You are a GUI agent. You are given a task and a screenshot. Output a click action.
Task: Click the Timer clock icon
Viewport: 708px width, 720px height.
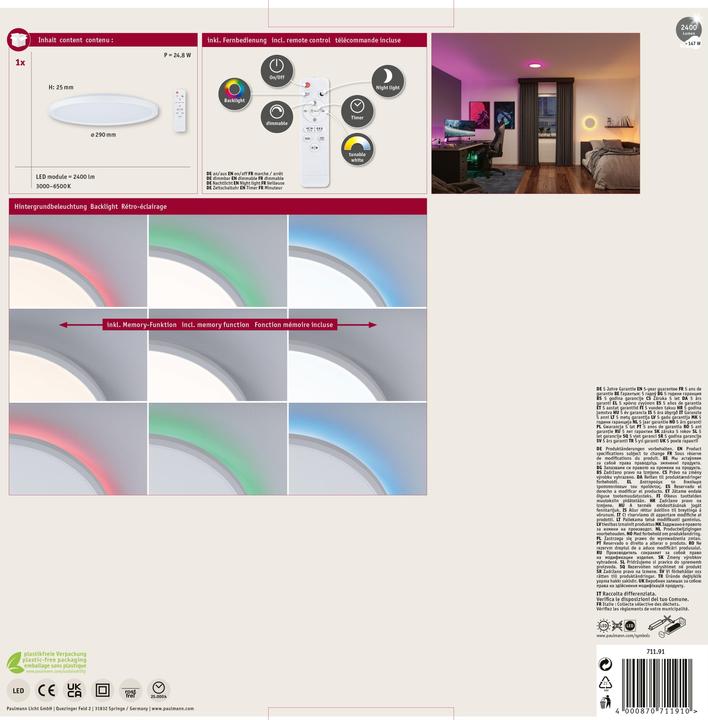[x=357, y=111]
